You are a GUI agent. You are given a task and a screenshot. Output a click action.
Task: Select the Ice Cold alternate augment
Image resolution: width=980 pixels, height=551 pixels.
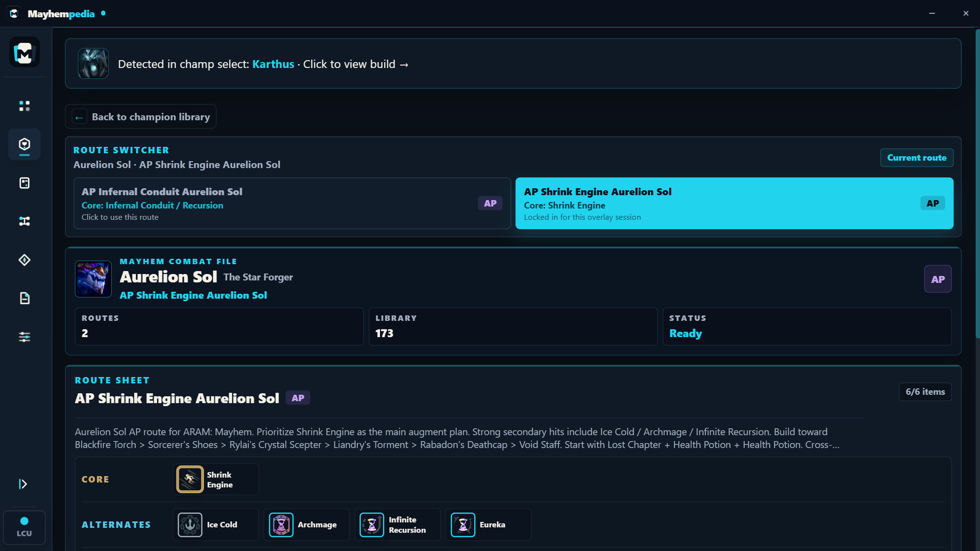216,524
